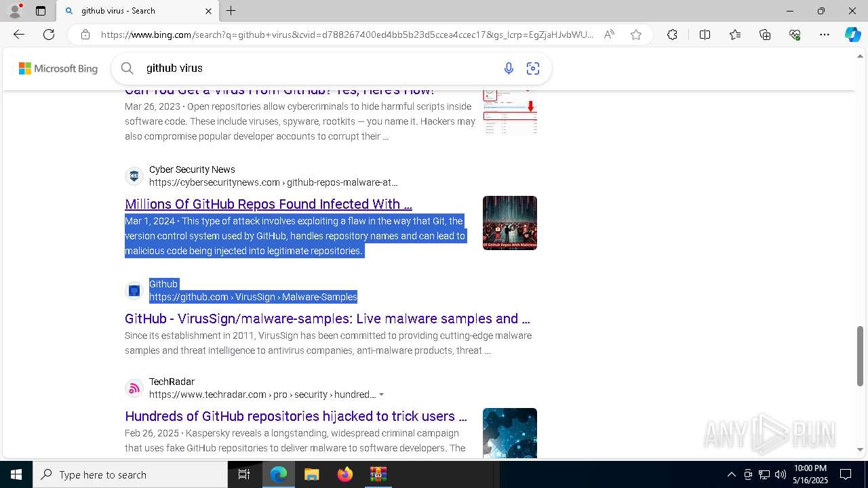This screenshot has width=868, height=488.
Task: Open 'Millions Of GitHub Repos Found Infected' result
Action: (269, 204)
